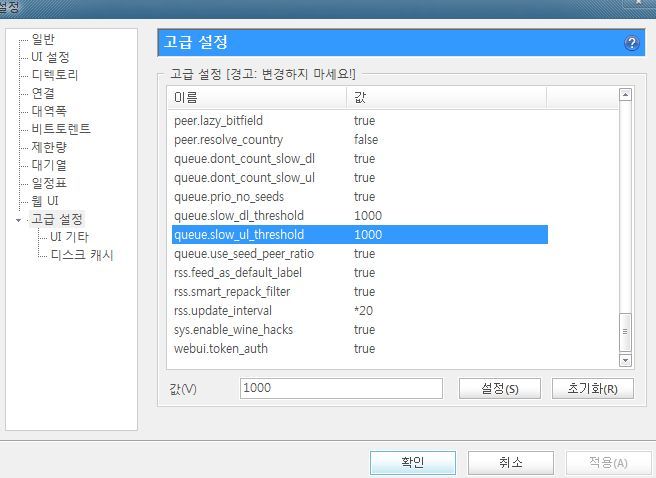Reset the value with 초기화(R)
Image resolution: width=656 pixels, height=478 pixels.
[592, 389]
